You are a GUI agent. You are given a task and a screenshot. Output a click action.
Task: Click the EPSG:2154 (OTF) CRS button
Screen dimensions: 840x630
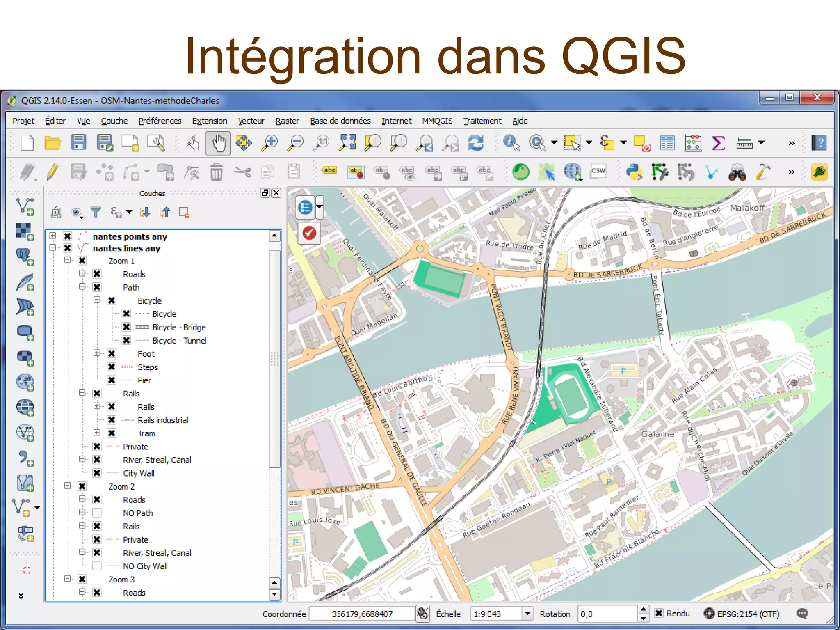(x=742, y=614)
